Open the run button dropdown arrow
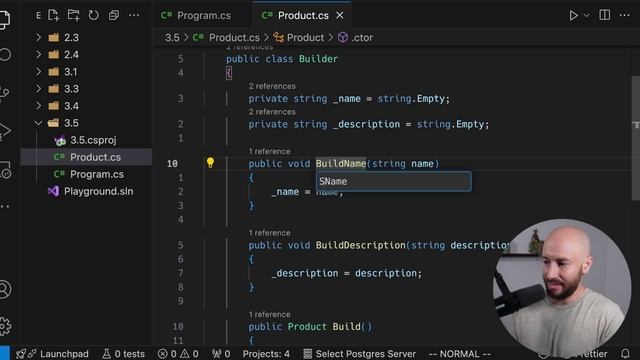 [587, 16]
